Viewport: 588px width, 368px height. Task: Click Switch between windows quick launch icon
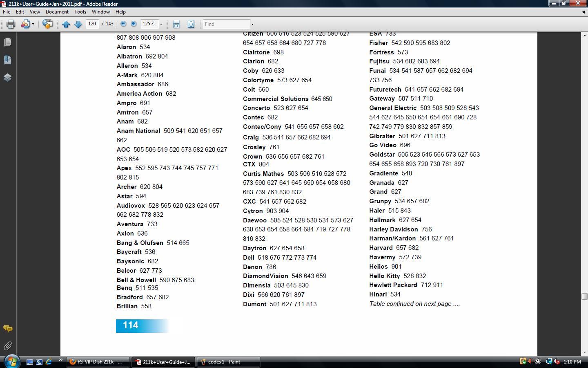point(39,362)
